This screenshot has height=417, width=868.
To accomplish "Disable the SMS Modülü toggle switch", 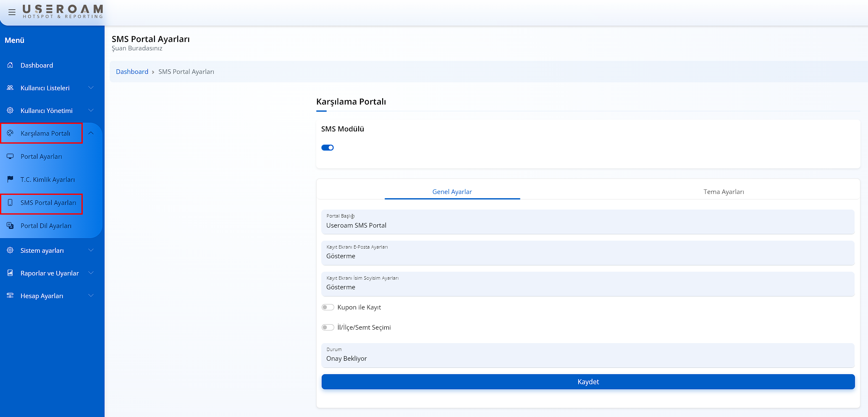I will coord(328,147).
